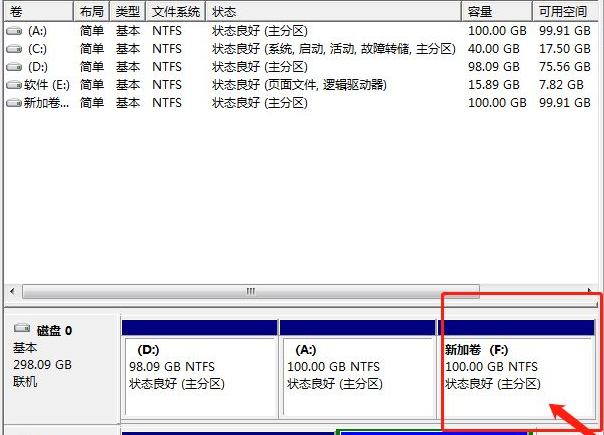Image resolution: width=604 pixels, height=435 pixels.
Task: Select the (D:) drive icon in volume list
Action: point(13,67)
